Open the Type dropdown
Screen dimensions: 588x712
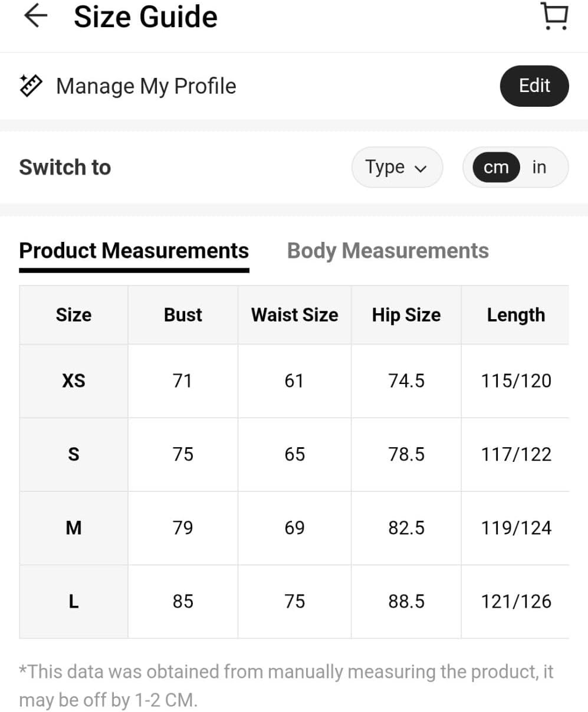[397, 168]
